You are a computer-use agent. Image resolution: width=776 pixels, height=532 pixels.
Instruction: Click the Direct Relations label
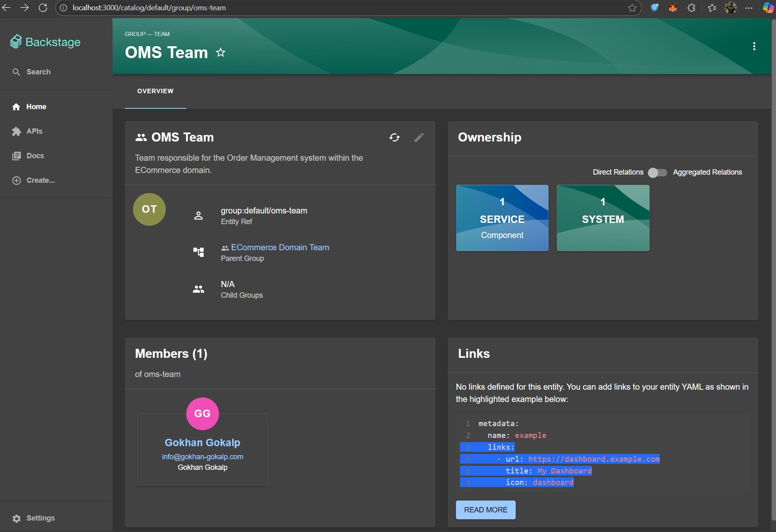pos(618,172)
